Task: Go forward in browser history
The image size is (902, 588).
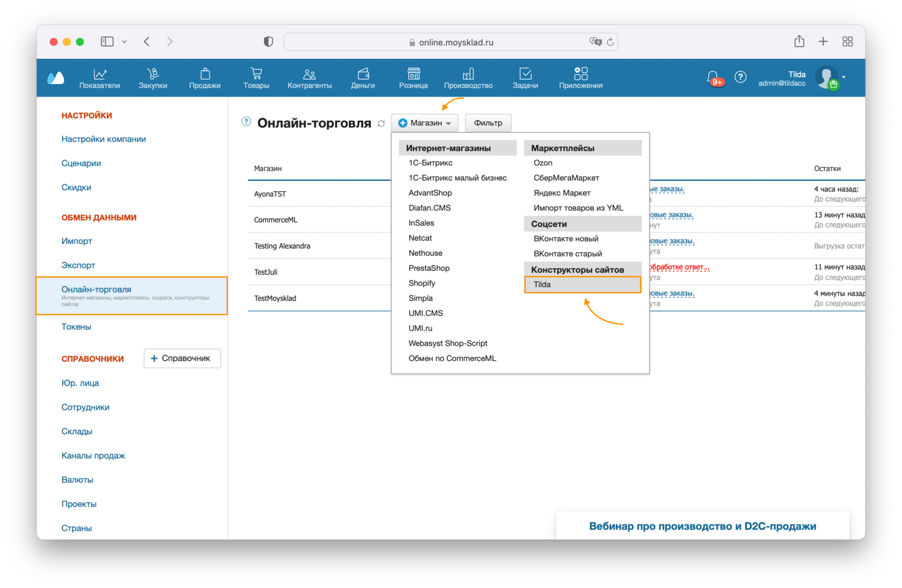Action: coord(170,41)
